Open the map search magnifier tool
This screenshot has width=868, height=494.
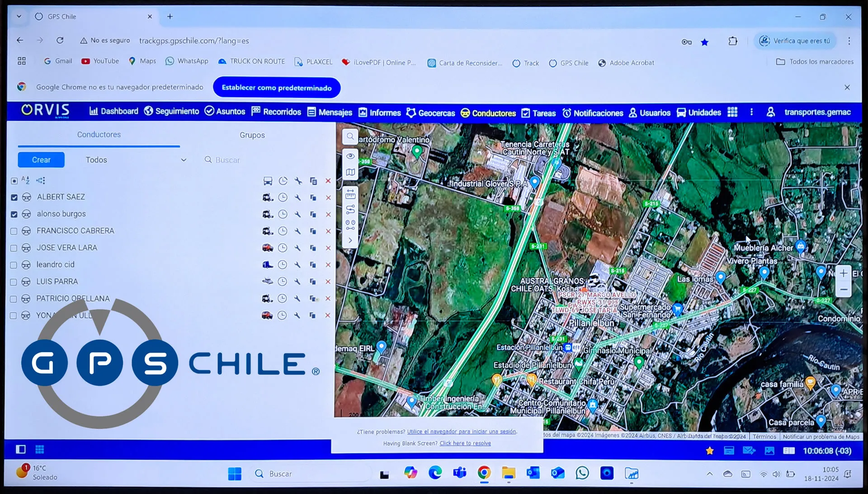350,136
